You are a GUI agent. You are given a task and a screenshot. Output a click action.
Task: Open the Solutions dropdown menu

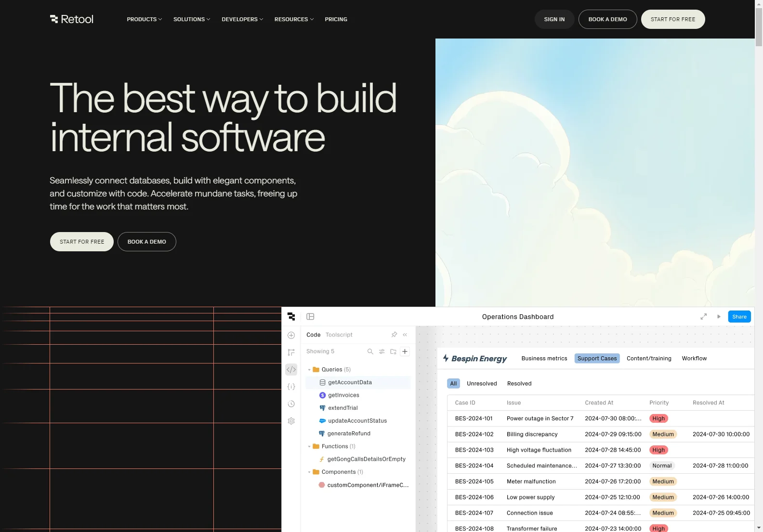(x=192, y=19)
